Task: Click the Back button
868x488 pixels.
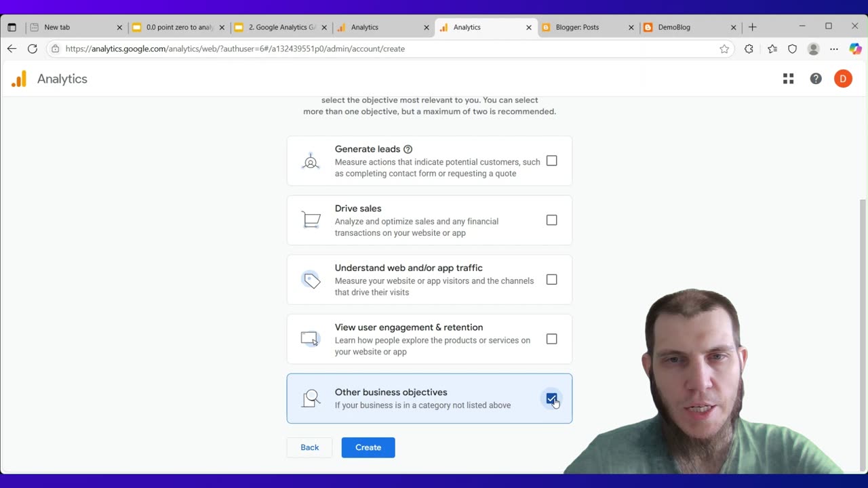Action: coord(310,447)
